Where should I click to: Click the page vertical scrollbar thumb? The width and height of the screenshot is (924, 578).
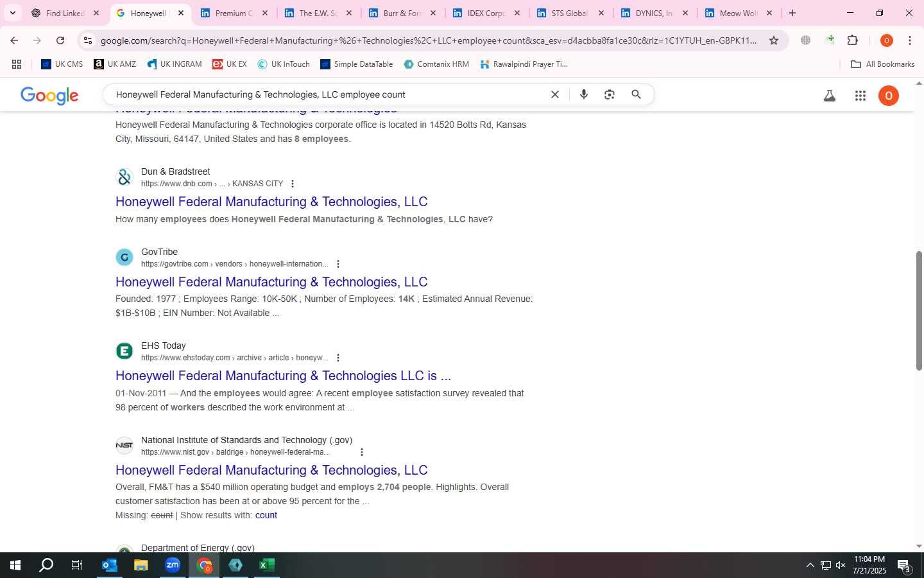[x=919, y=311]
